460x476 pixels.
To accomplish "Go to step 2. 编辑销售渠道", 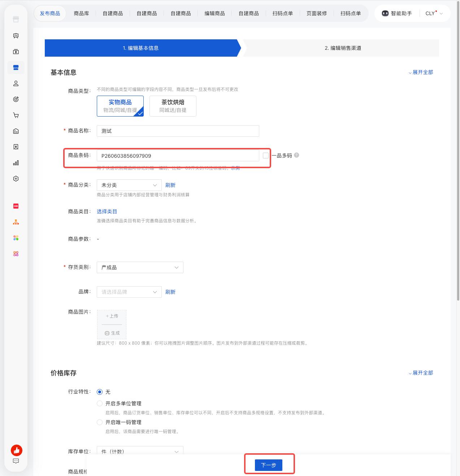I will (x=343, y=48).
